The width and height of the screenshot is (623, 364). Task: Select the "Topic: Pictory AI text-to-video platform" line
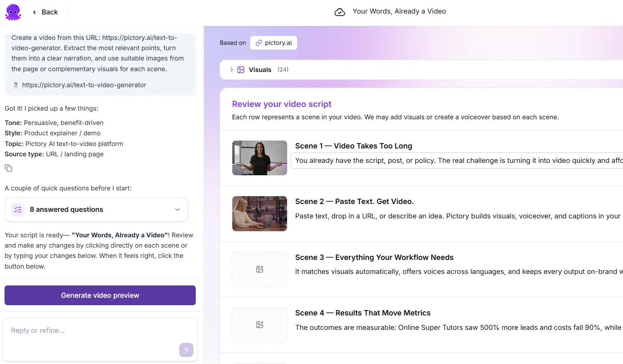pos(64,144)
